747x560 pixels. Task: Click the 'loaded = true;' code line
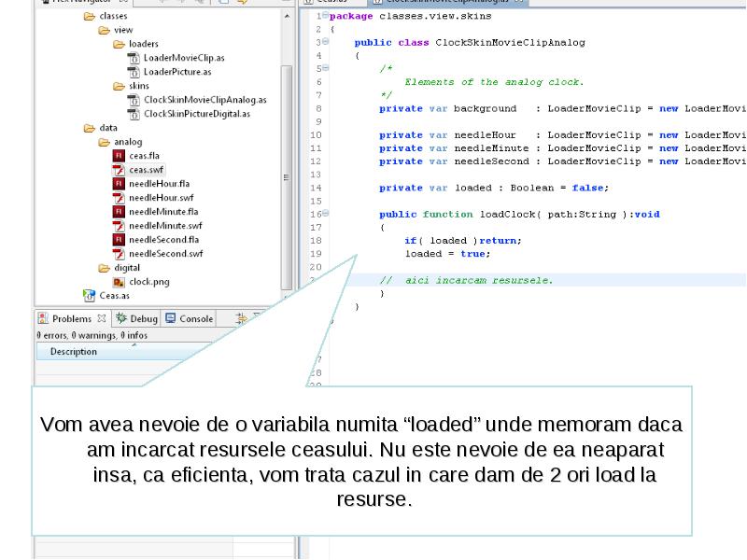[x=448, y=254]
